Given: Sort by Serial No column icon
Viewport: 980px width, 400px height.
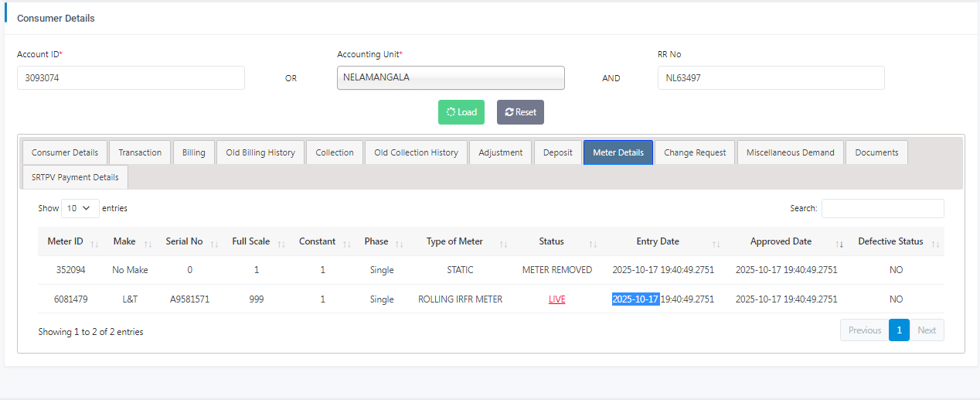Looking at the screenshot, I should 214,243.
